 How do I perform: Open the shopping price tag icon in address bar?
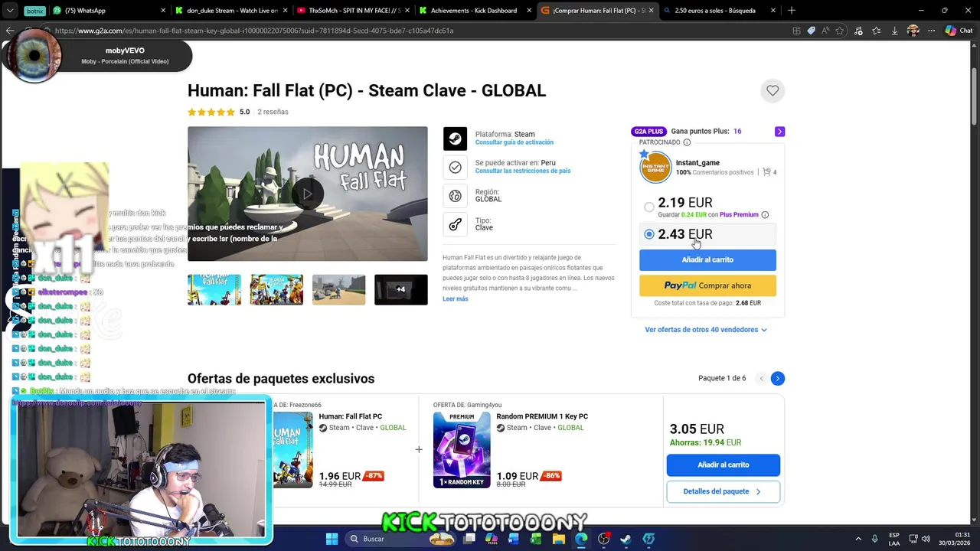811,31
